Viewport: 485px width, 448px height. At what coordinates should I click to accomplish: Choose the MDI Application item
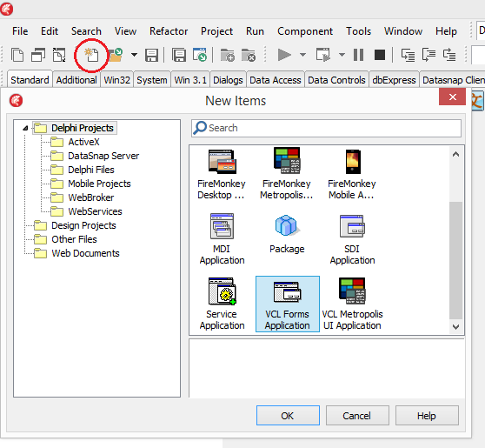click(x=222, y=239)
